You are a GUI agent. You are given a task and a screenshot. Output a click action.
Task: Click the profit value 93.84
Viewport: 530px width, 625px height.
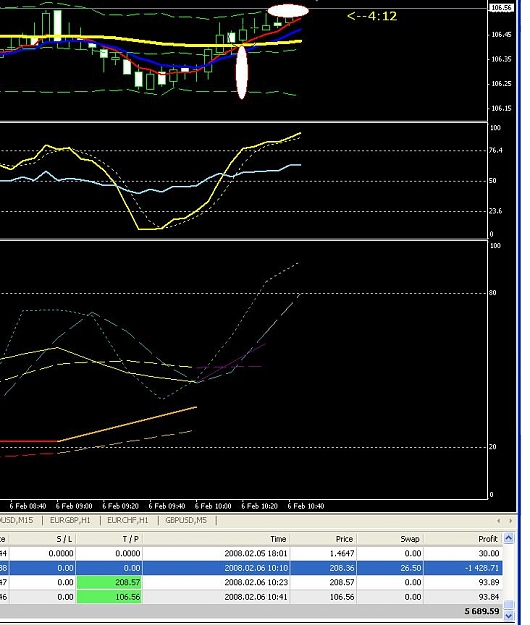click(x=489, y=597)
